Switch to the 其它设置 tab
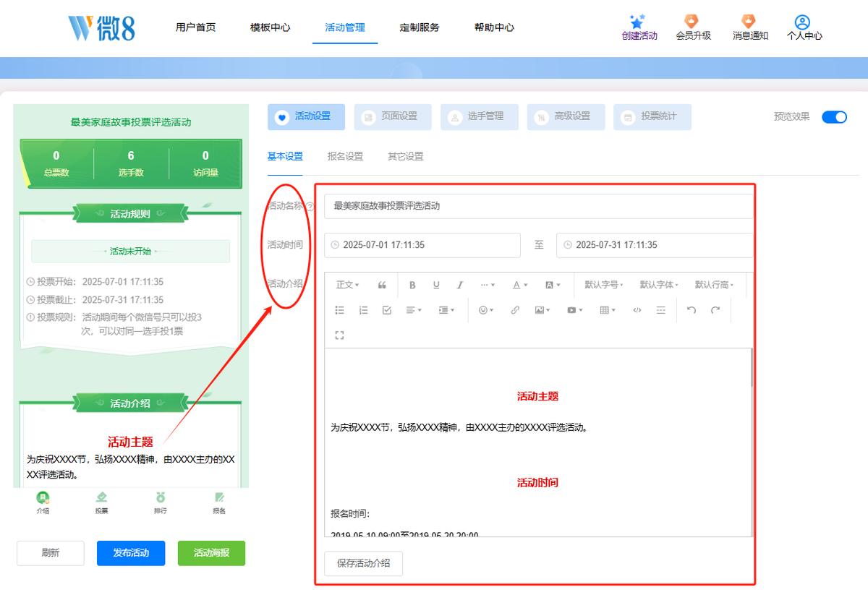Viewport: 868px width, 600px height. [x=405, y=156]
